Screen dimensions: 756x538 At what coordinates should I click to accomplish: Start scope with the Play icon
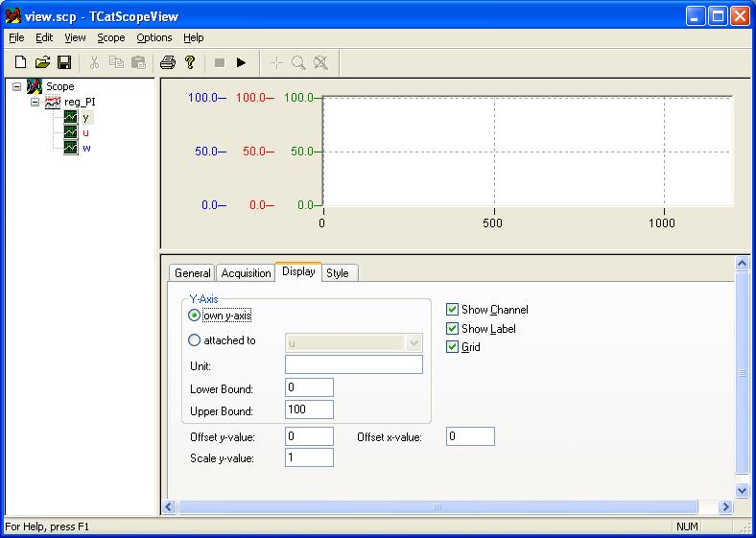pos(241,62)
